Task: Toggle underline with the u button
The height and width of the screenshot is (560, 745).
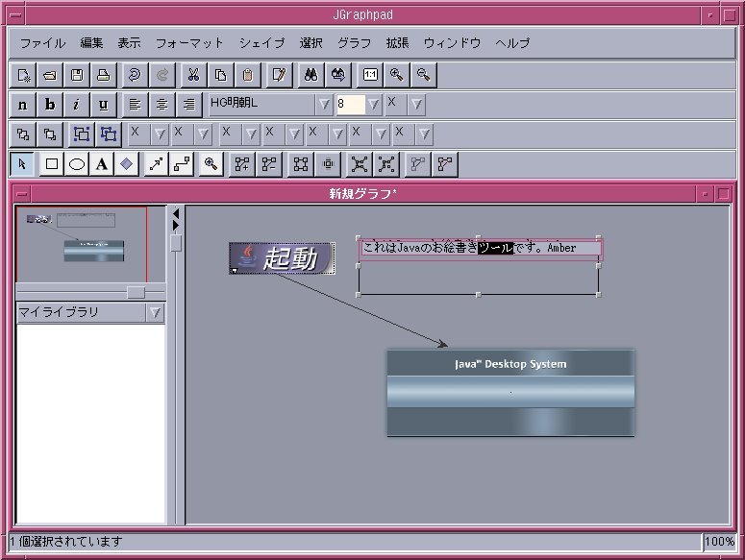Action: click(104, 105)
